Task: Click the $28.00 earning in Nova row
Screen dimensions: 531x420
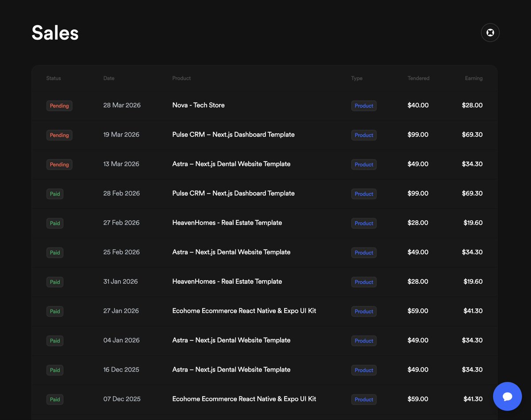Action: click(472, 105)
